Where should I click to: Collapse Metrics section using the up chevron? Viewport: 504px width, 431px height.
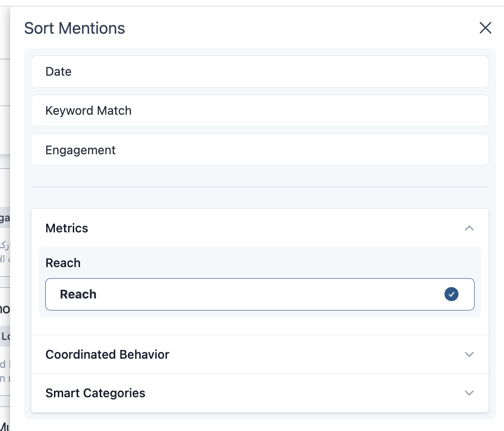click(469, 228)
